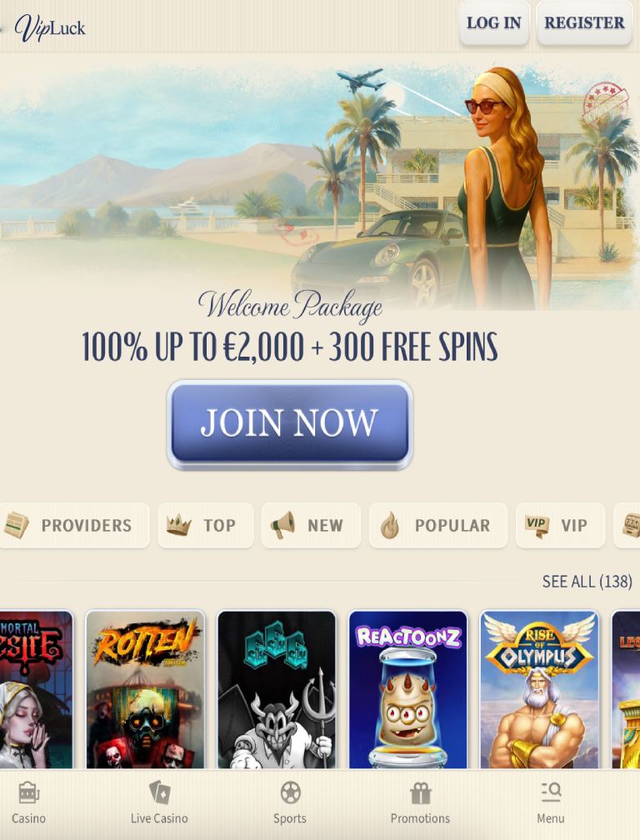Click the REGISTER button
Screen dimensions: 640x840
point(584,22)
